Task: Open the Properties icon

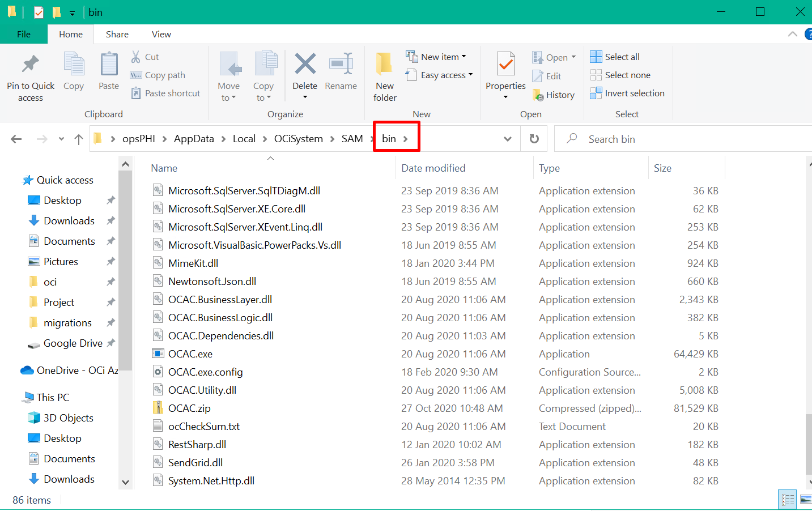Action: (x=506, y=64)
